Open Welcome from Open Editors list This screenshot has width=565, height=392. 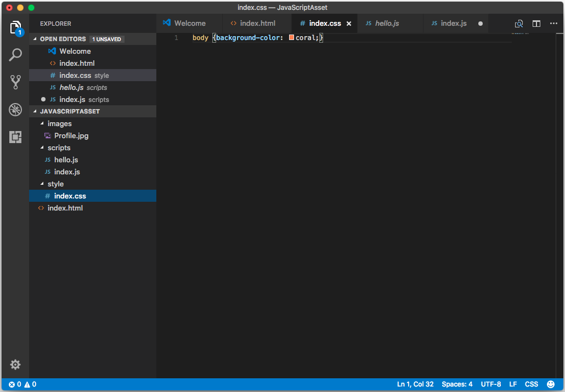(93, 51)
